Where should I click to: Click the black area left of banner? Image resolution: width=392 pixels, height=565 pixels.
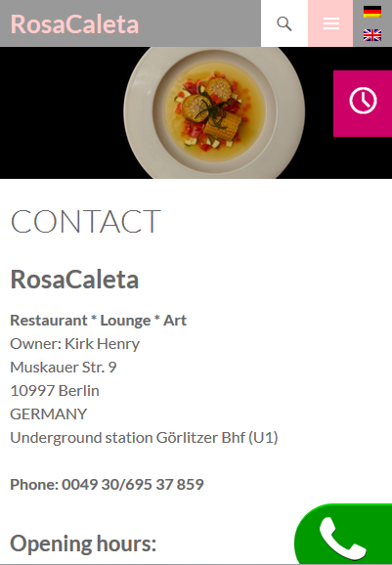point(62,112)
